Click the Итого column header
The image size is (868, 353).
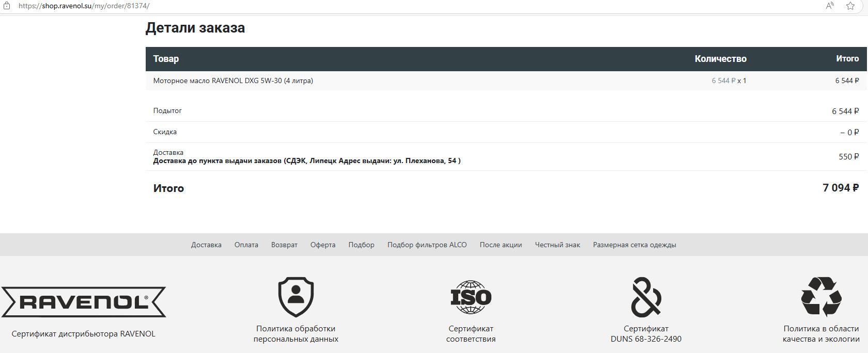(847, 59)
